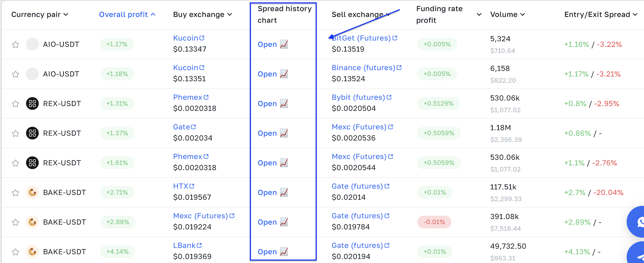The height and width of the screenshot is (263, 644).
Task: Click the BAKE token icon in Mexc row
Action: pyautogui.click(x=32, y=222)
